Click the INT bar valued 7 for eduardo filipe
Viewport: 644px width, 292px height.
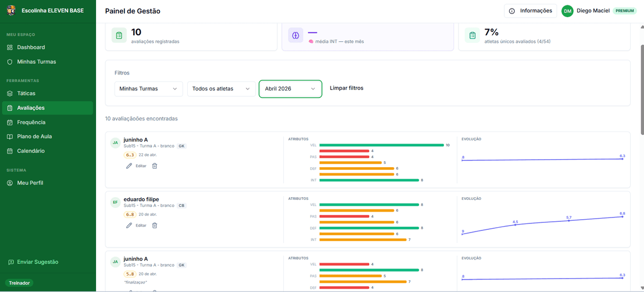363,239
